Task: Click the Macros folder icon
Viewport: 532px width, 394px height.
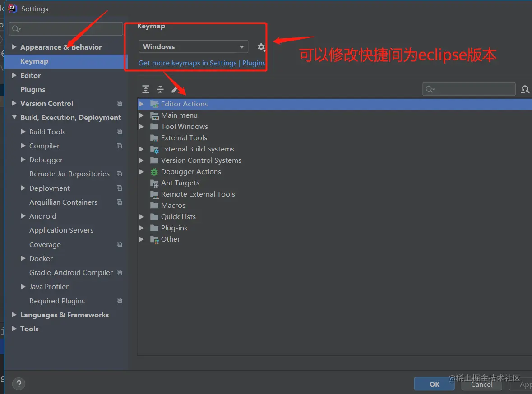Action: click(x=154, y=206)
